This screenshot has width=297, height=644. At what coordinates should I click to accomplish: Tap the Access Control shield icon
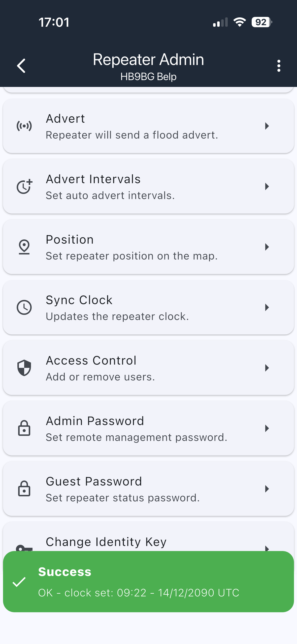[x=24, y=368]
